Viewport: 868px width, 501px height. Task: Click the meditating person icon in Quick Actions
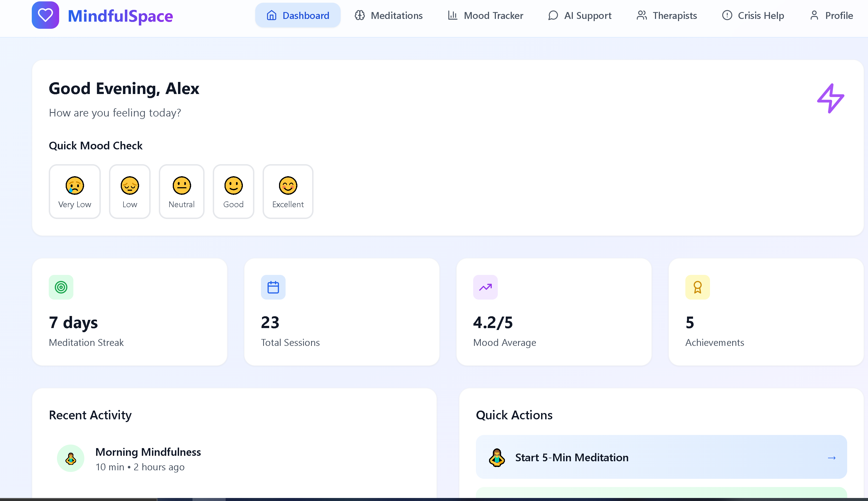coord(497,458)
